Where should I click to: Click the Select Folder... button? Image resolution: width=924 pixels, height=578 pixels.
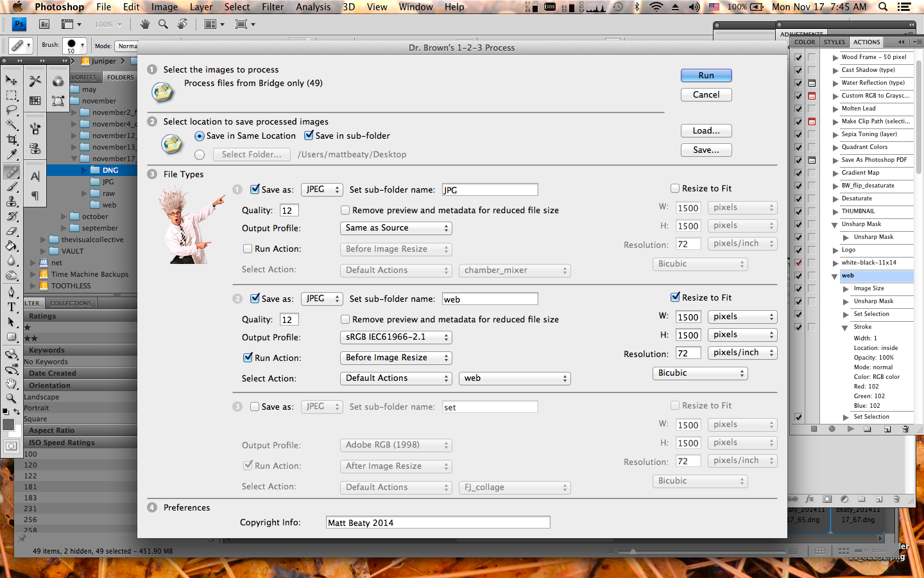tap(252, 155)
